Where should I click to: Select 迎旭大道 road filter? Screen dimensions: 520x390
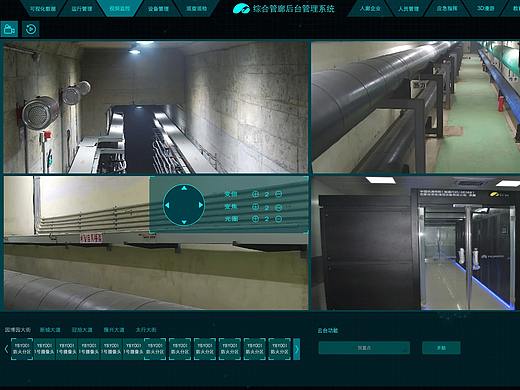point(82,330)
